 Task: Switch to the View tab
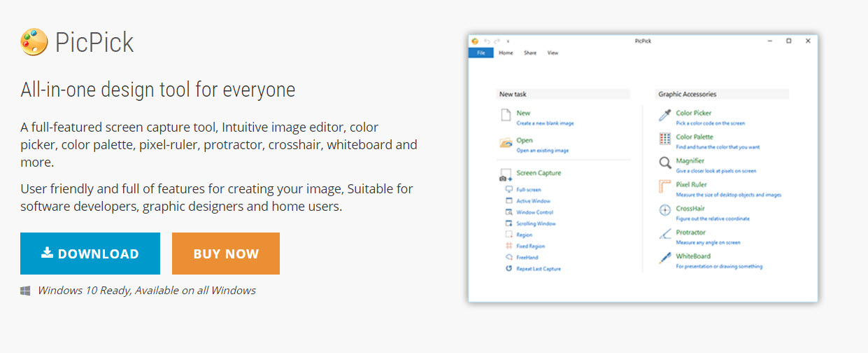coord(553,53)
